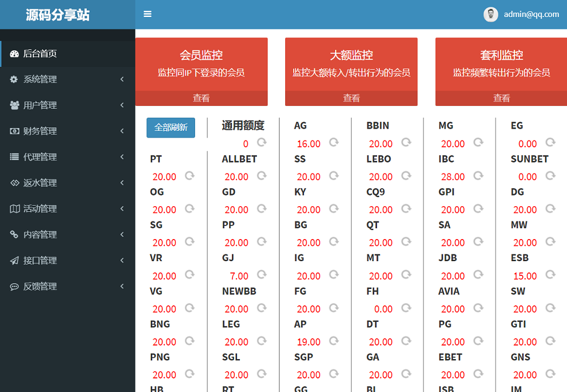Refresh the SGP balance icon

tap(334, 374)
